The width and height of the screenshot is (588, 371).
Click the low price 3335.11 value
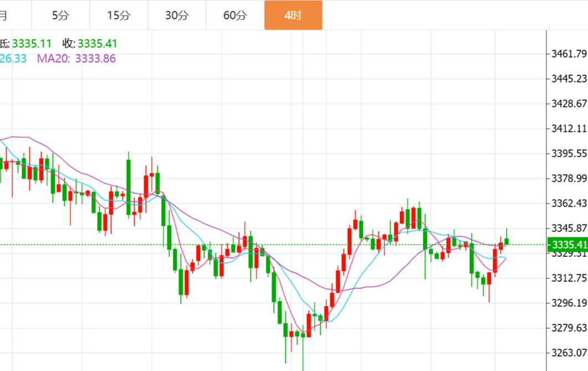(32, 44)
